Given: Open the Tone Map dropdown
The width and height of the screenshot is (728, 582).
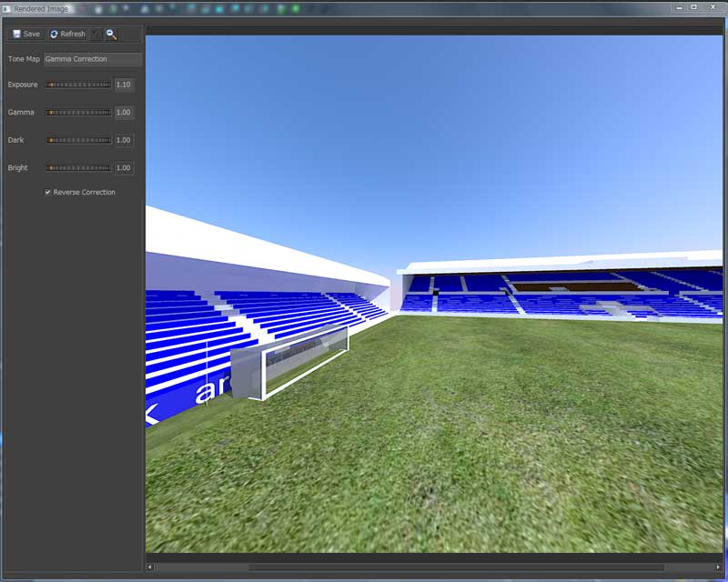Looking at the screenshot, I should click(93, 59).
